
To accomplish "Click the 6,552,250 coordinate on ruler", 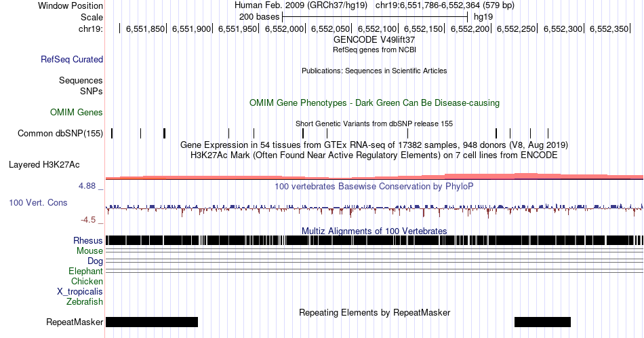I will [517, 29].
